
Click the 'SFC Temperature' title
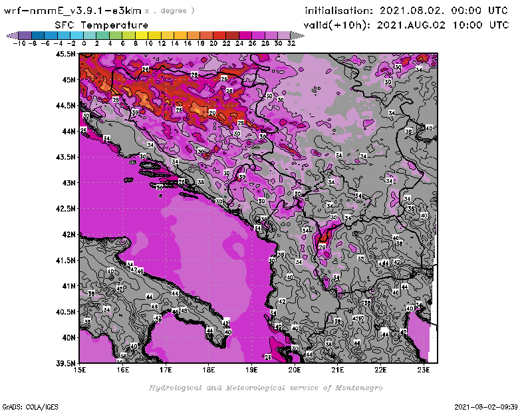click(x=102, y=25)
